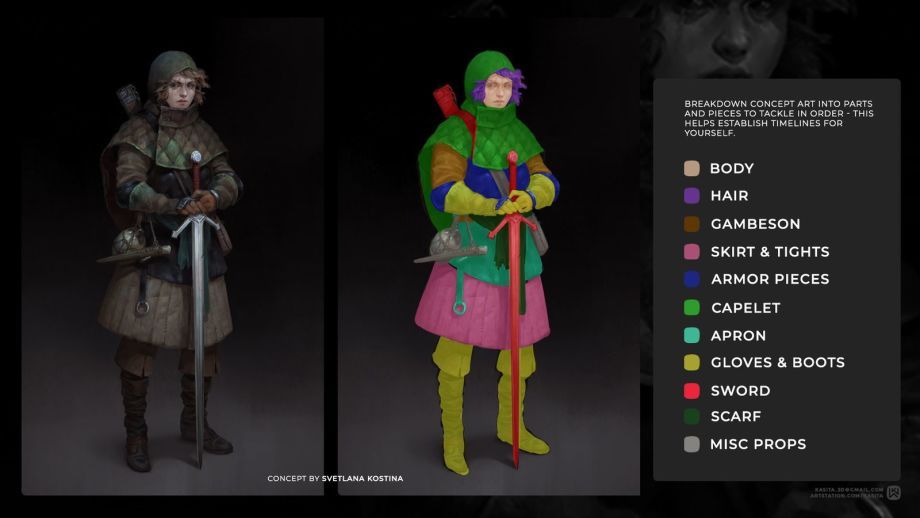
Task: Click the teal APRON swatch
Action: click(692, 335)
